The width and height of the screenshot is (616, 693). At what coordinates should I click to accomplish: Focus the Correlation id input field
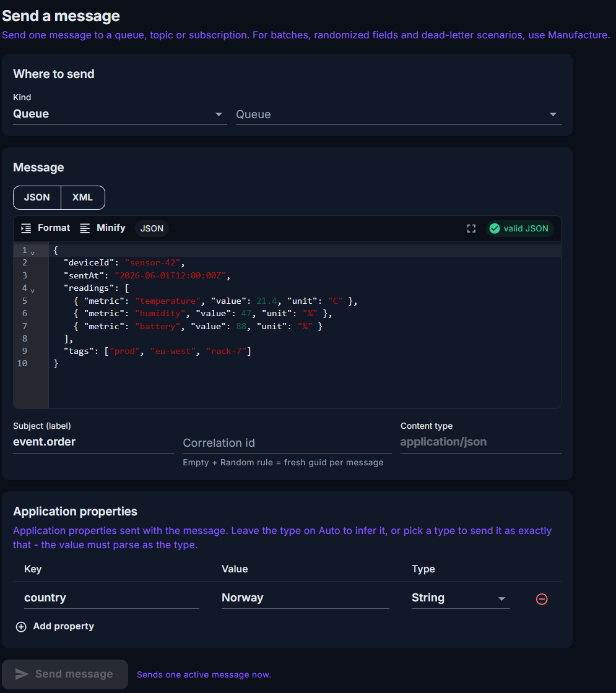[x=287, y=443]
